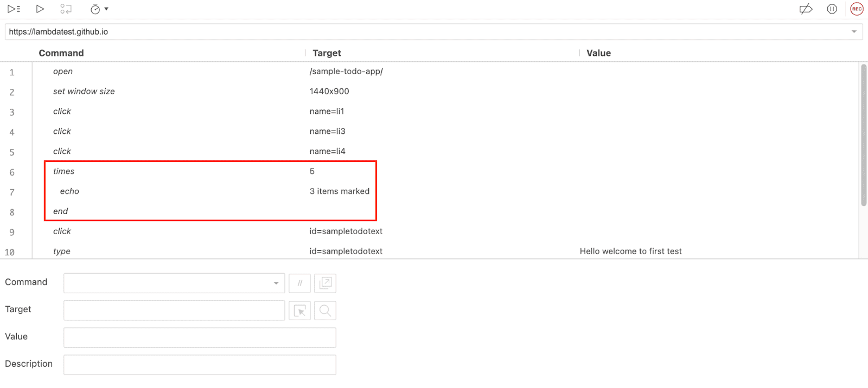Click 'Hello welcome to first test' value
This screenshot has width=868, height=388.
coord(630,251)
